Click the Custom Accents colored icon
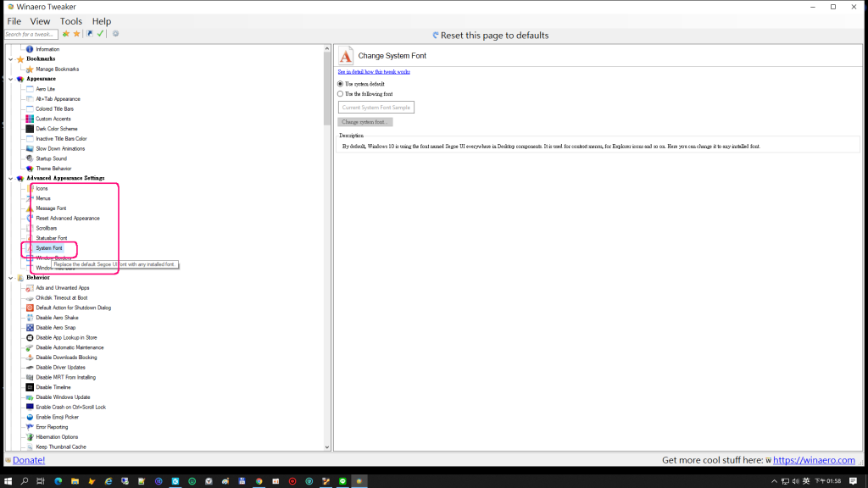This screenshot has width=868, height=488. [x=30, y=119]
